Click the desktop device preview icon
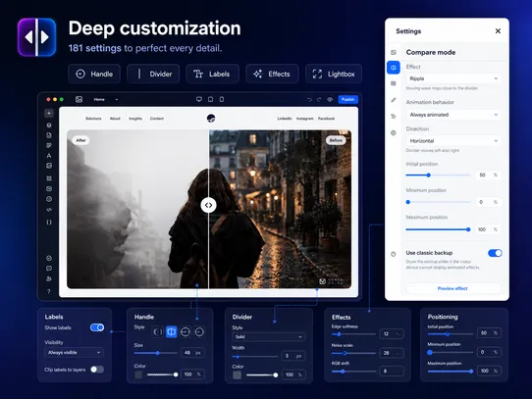The image size is (532, 399). [199, 99]
